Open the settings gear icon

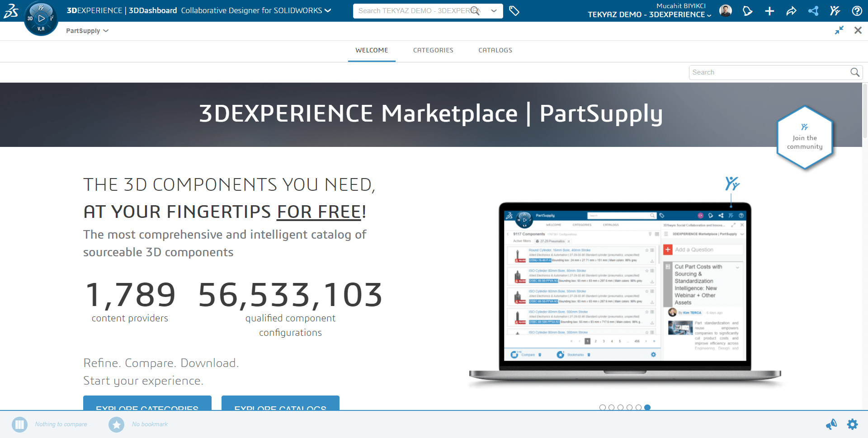[x=853, y=424]
